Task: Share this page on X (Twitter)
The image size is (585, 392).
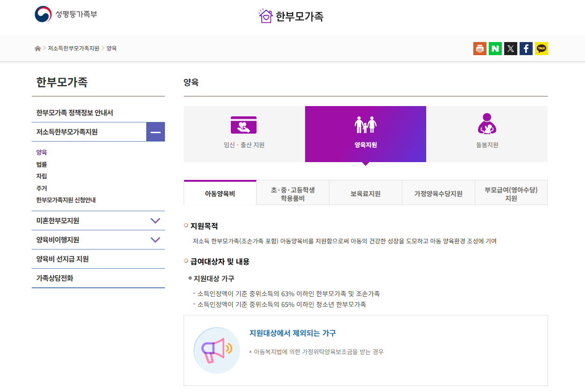Action: coord(510,48)
